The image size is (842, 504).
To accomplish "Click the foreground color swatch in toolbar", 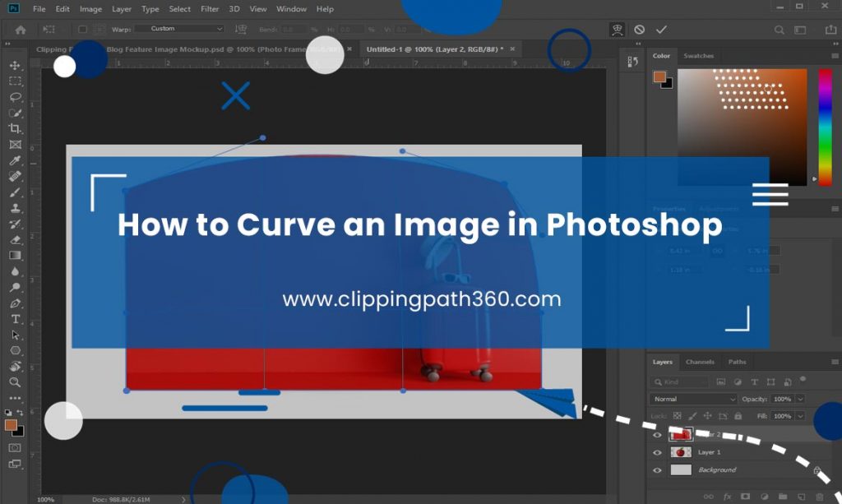I will tap(10, 425).
